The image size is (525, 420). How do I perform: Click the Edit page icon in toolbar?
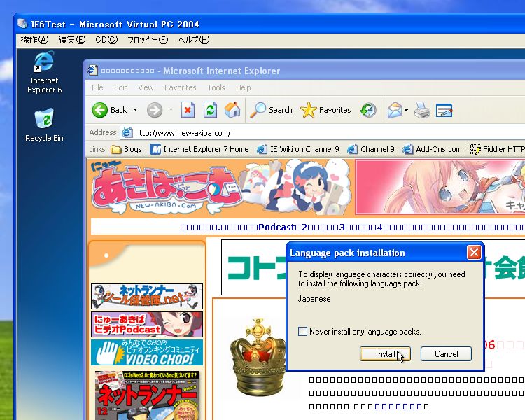(x=444, y=110)
